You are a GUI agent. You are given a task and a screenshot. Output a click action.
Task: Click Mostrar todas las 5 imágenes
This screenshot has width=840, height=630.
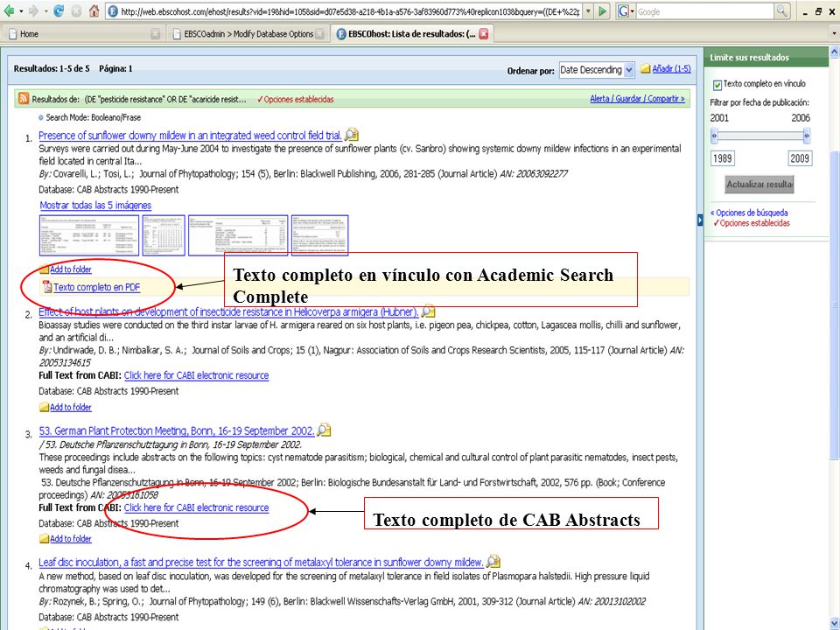95,205
